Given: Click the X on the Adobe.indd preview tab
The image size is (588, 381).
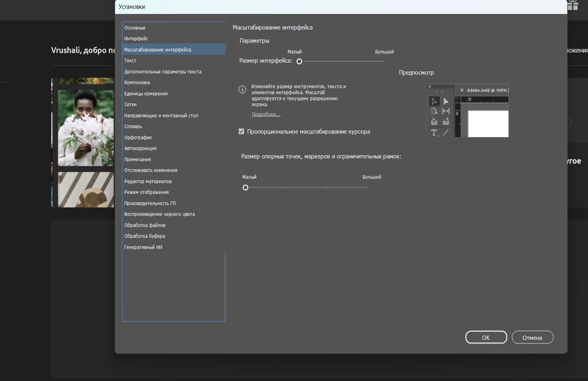Looking at the screenshot, I should (462, 90).
